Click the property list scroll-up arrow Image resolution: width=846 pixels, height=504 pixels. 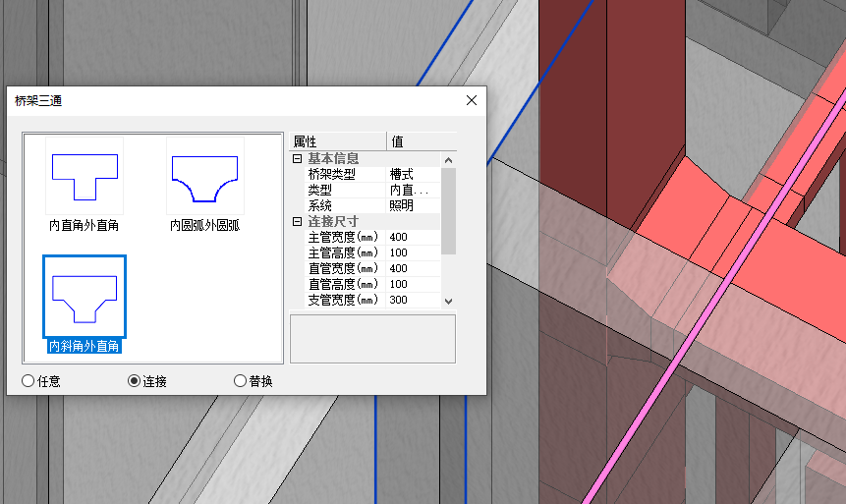coord(448,160)
